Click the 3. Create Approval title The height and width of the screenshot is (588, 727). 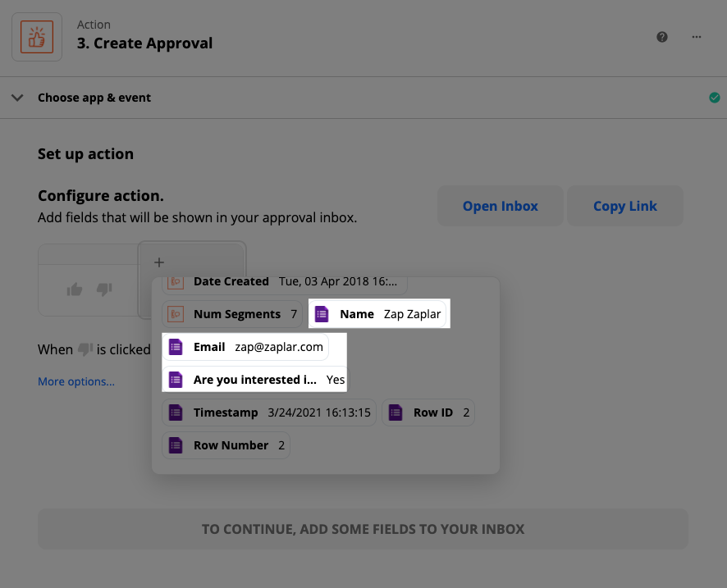click(144, 43)
